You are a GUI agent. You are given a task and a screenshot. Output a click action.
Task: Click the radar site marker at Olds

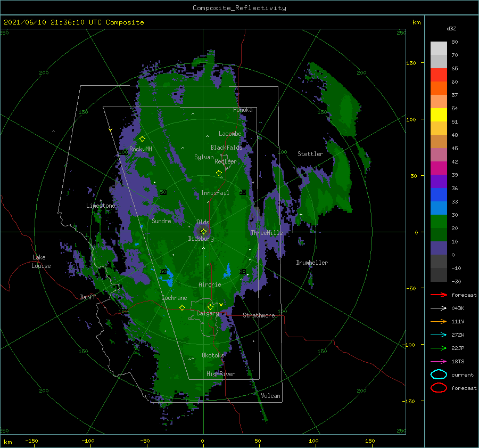[203, 232]
